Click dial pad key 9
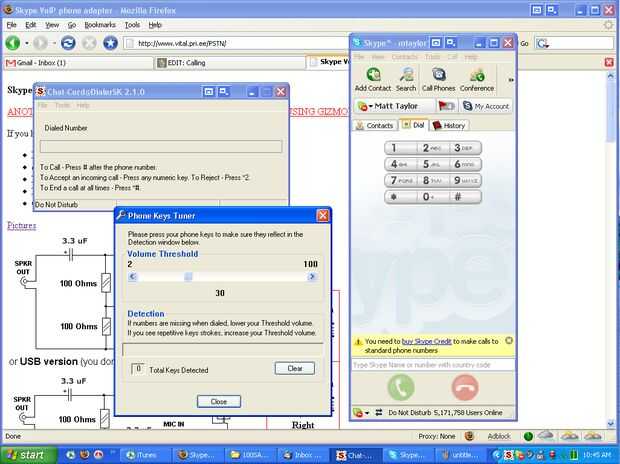 [x=465, y=180]
